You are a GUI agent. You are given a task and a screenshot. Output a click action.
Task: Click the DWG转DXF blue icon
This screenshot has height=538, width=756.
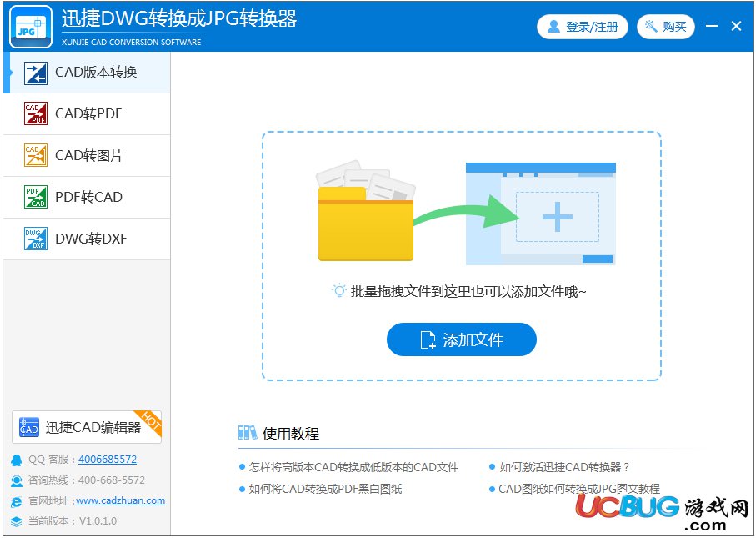pyautogui.click(x=36, y=239)
